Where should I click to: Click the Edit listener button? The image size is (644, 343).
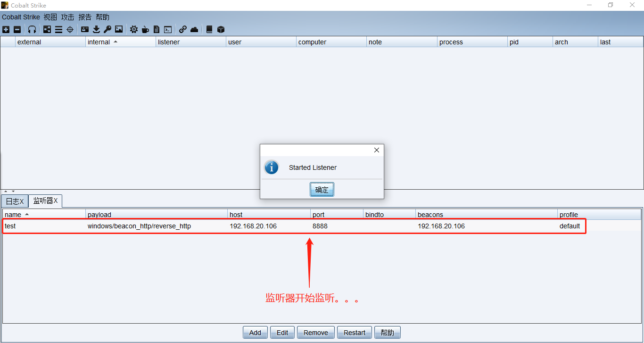282,332
